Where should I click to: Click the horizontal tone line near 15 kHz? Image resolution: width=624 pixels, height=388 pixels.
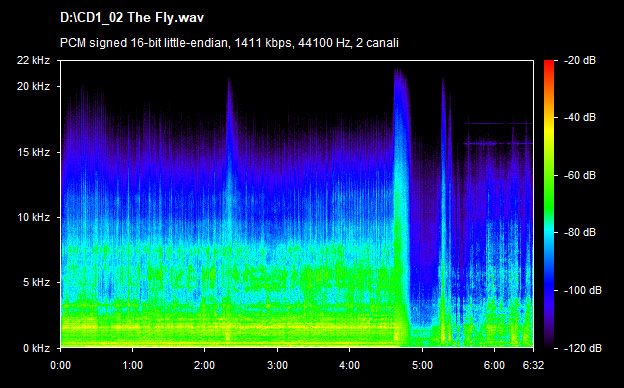(498, 143)
